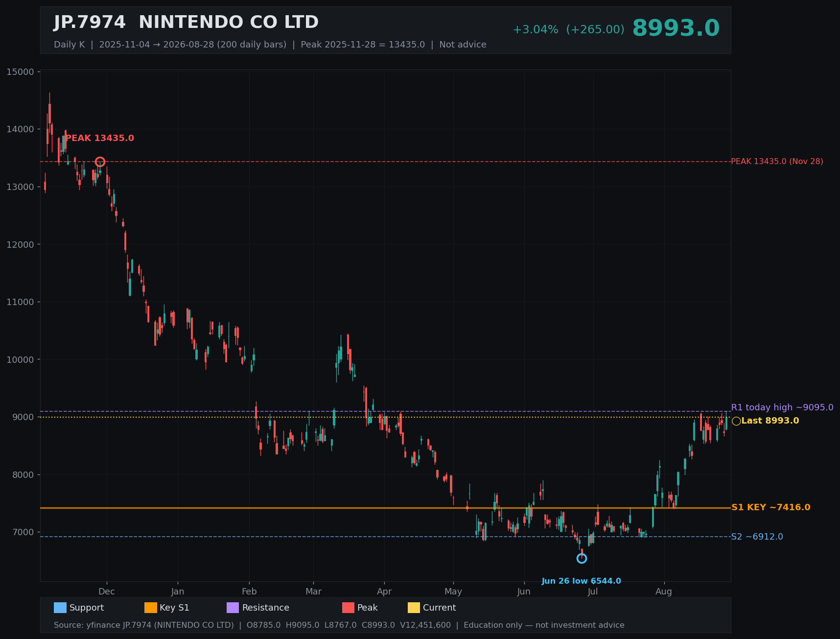Click the 'Support' legend label
The image size is (840, 639).
87,608
